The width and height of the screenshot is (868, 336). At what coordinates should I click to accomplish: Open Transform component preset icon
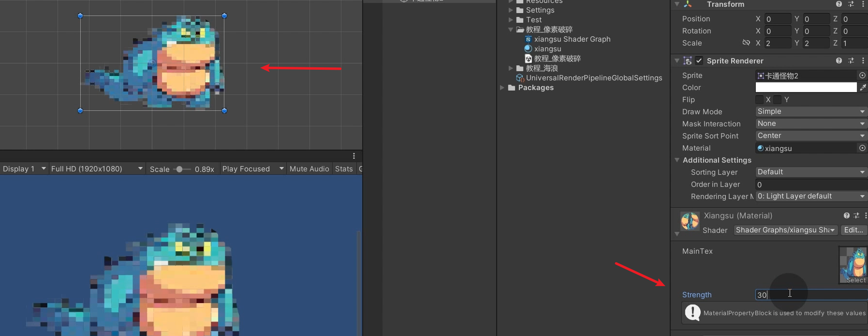851,4
